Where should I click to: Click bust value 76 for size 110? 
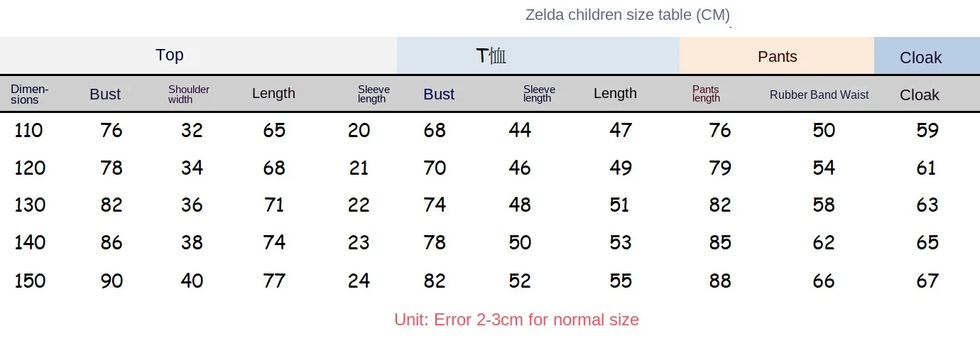(x=111, y=130)
